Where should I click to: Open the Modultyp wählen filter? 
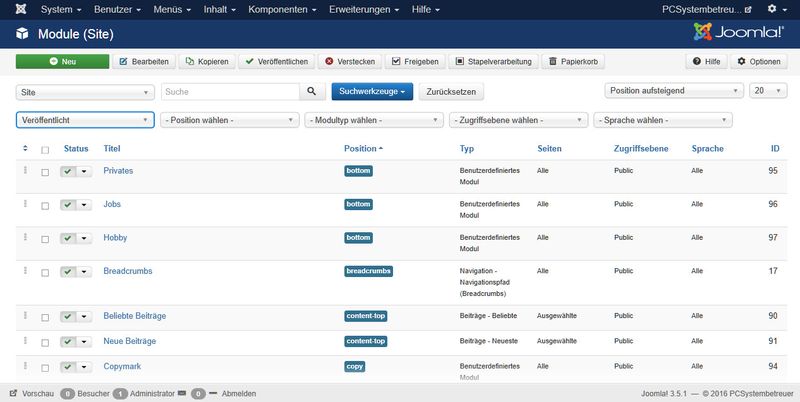click(374, 120)
